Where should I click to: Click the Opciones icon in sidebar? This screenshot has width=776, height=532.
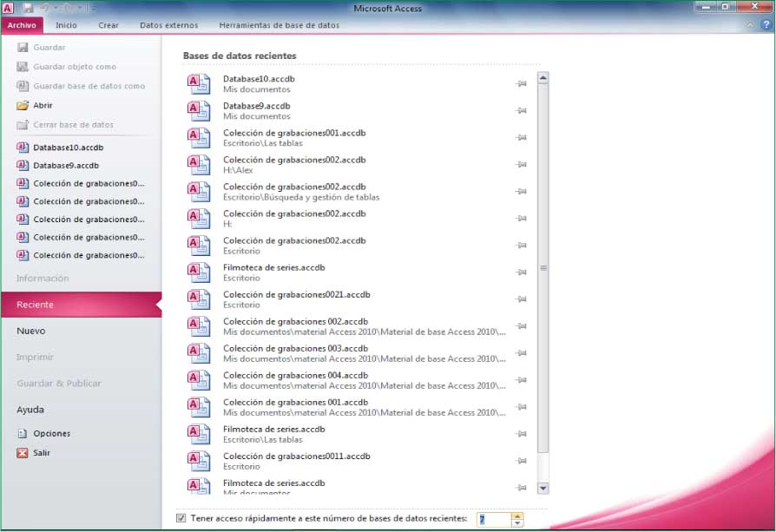point(23,434)
